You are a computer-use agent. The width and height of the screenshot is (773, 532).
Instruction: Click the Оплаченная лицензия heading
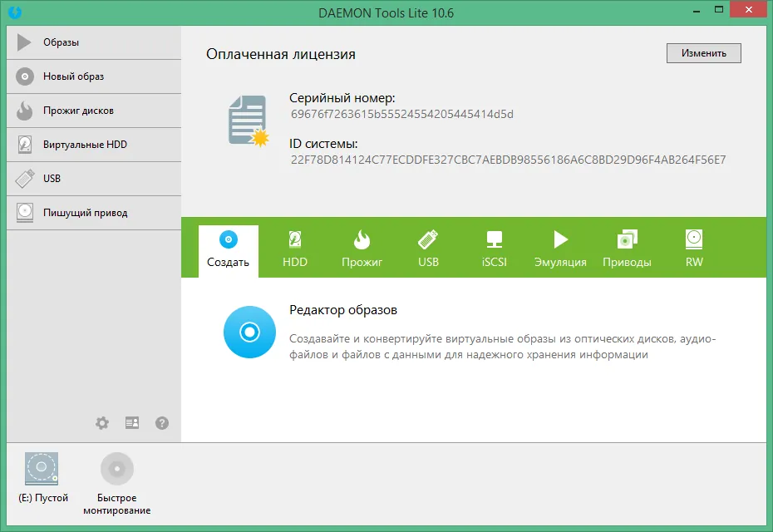point(280,54)
